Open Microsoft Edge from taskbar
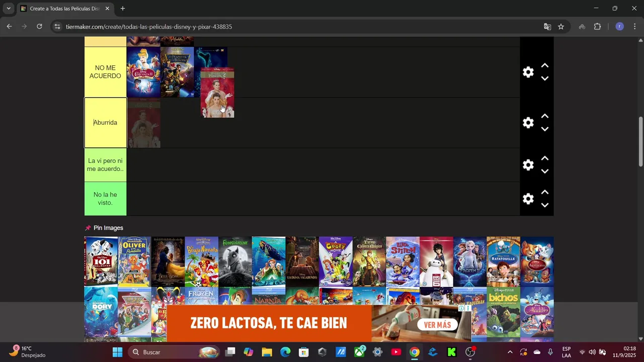This screenshot has height=362, width=644. [285, 352]
